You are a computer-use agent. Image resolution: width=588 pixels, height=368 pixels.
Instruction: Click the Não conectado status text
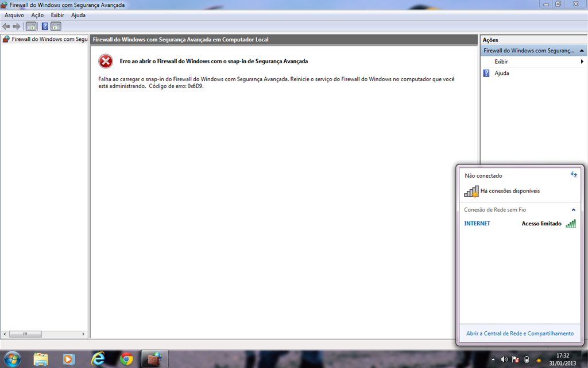click(x=483, y=176)
